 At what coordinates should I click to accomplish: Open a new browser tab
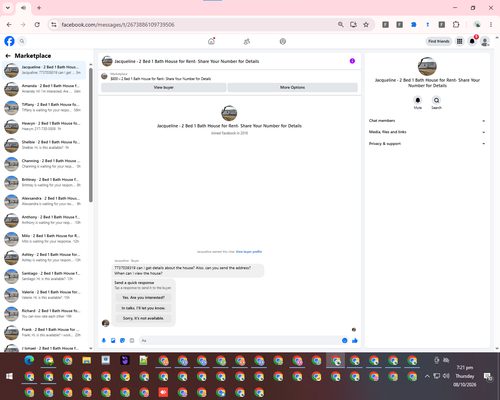(x=39, y=8)
